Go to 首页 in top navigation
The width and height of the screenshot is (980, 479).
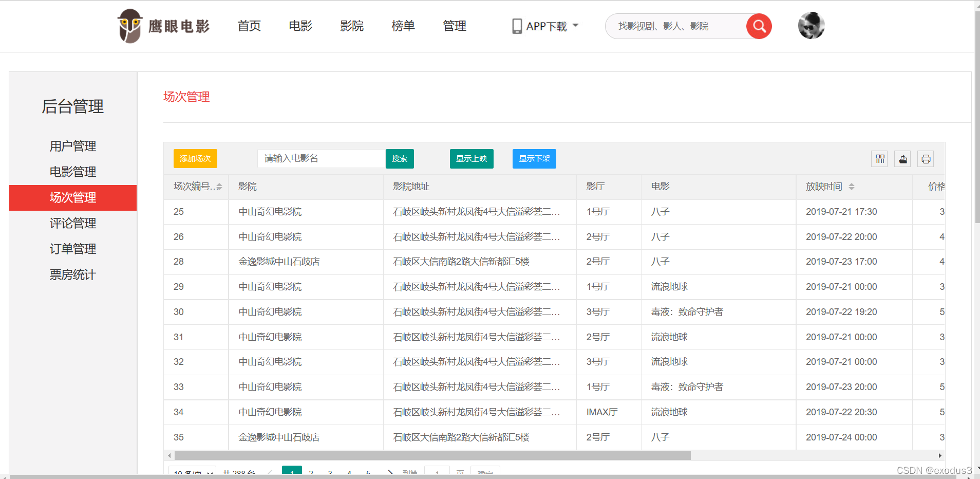(249, 26)
